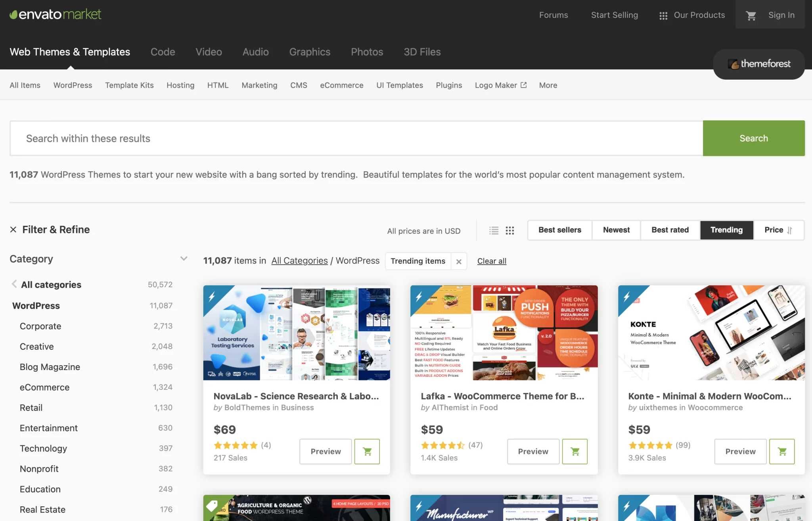Open All Categories breadcrumb link
Viewport: 812px width, 521px height.
coord(299,261)
